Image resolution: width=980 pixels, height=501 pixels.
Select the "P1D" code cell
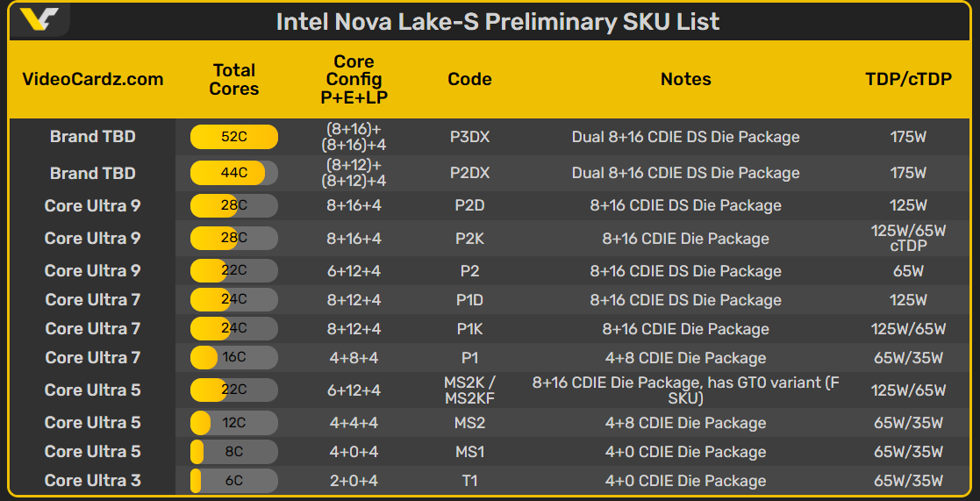pos(469,300)
